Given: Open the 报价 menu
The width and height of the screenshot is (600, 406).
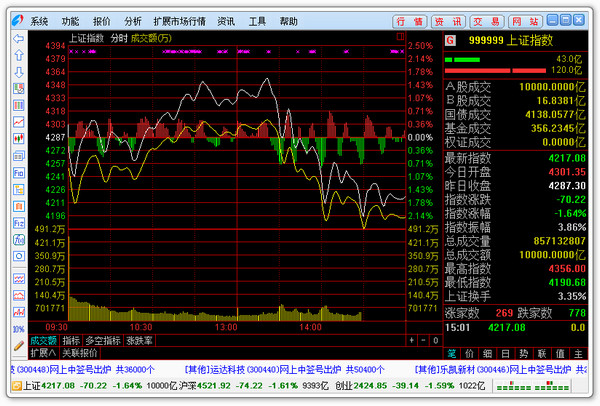Looking at the screenshot, I should tap(101, 21).
